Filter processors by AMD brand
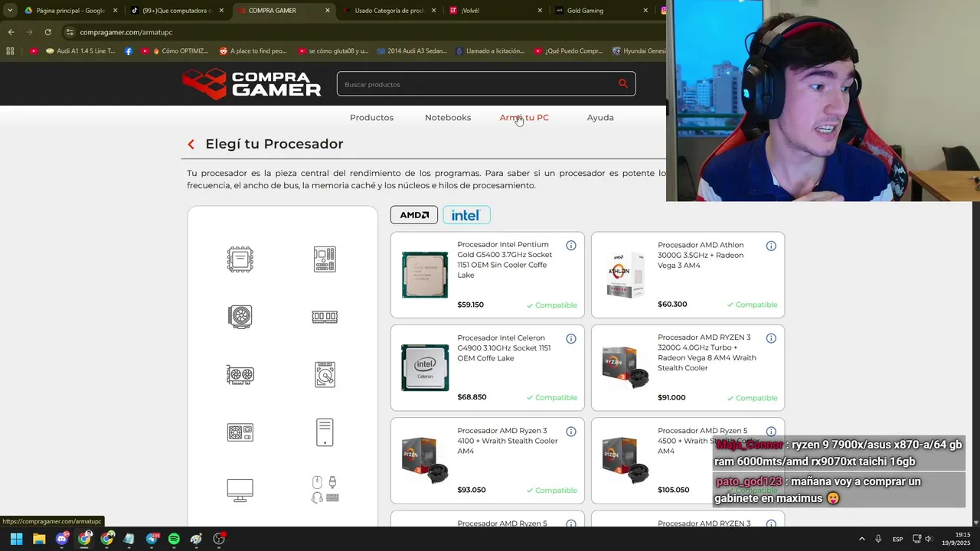980x551 pixels. [414, 215]
